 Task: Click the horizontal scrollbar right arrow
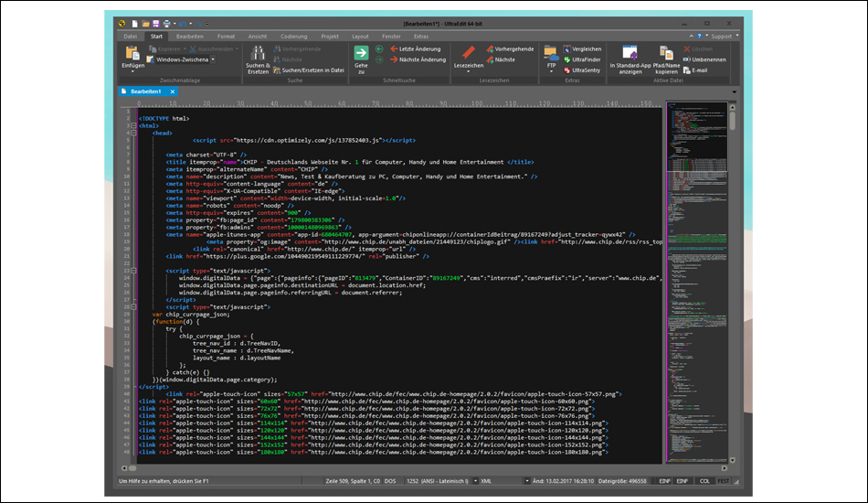click(x=724, y=468)
